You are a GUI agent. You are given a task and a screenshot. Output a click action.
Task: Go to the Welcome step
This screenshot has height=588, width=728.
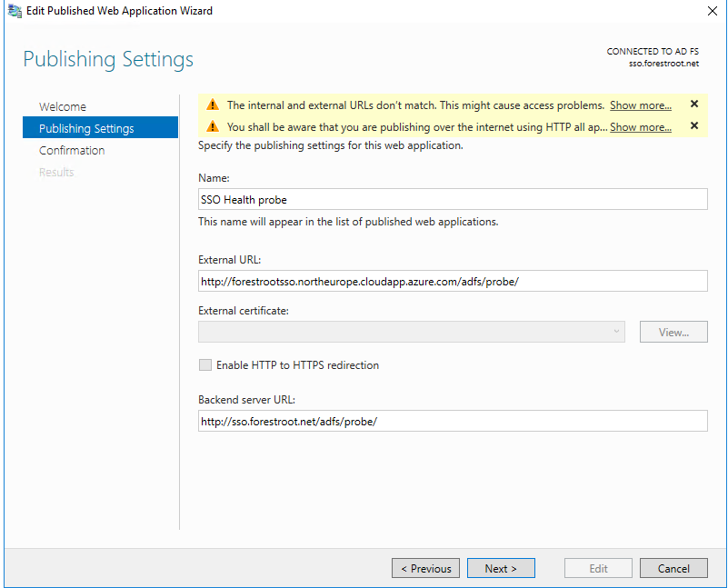[x=63, y=106]
